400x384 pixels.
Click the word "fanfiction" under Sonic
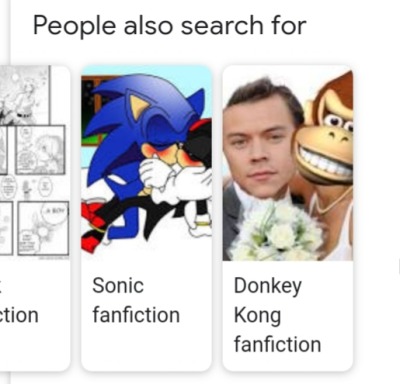pos(136,315)
